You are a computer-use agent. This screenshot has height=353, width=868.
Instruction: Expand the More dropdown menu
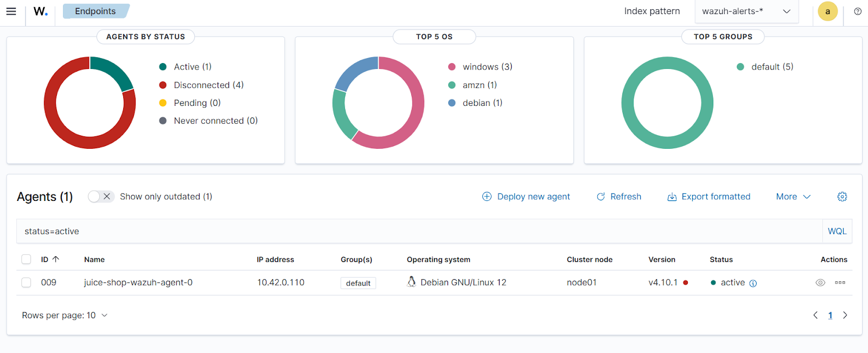(x=793, y=197)
